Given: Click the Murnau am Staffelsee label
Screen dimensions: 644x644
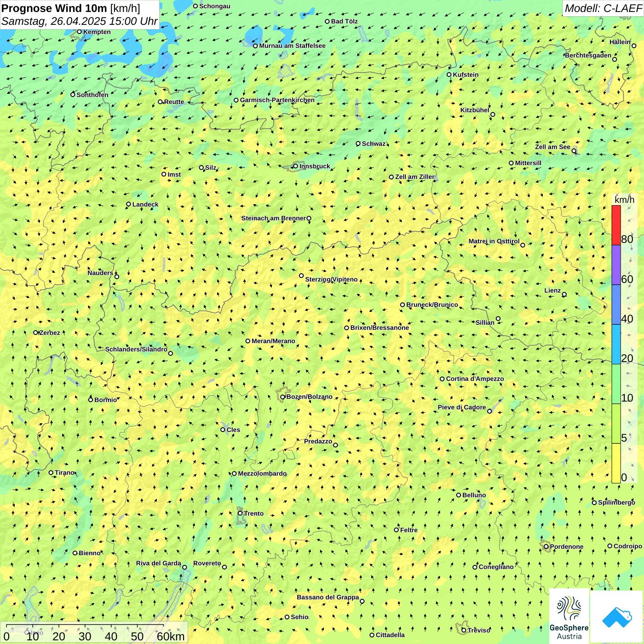Looking at the screenshot, I should 292,46.
